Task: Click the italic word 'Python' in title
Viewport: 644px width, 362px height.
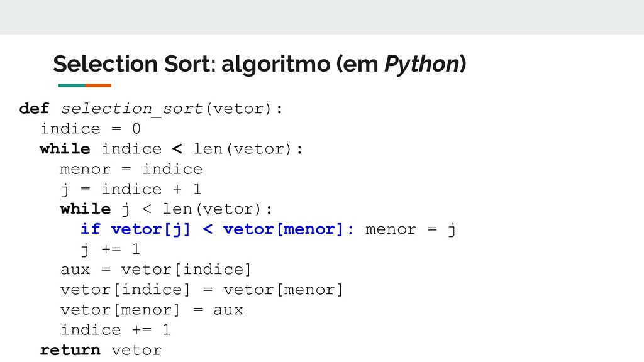Action: pos(422,65)
